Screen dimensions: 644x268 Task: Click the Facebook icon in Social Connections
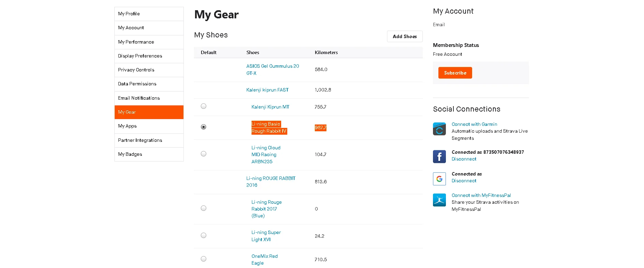[439, 156]
